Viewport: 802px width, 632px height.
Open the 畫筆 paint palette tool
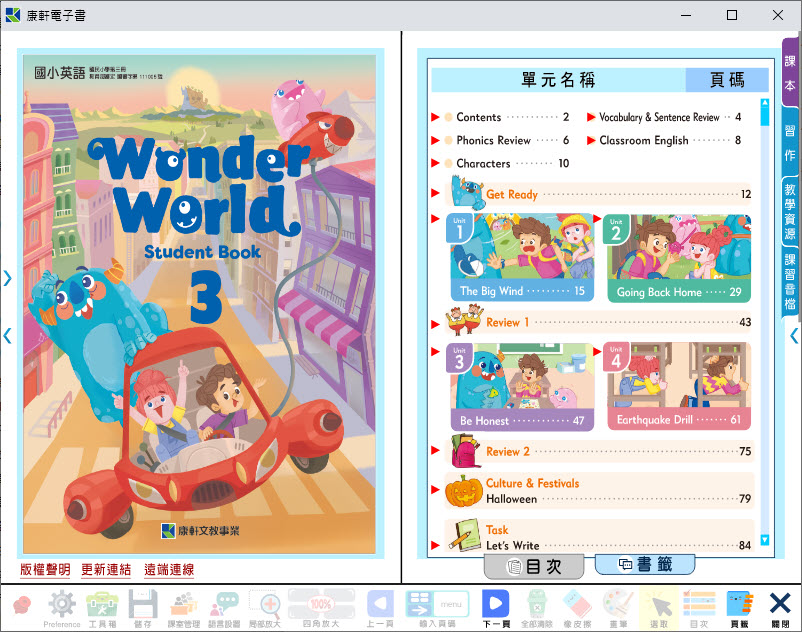pyautogui.click(x=617, y=605)
